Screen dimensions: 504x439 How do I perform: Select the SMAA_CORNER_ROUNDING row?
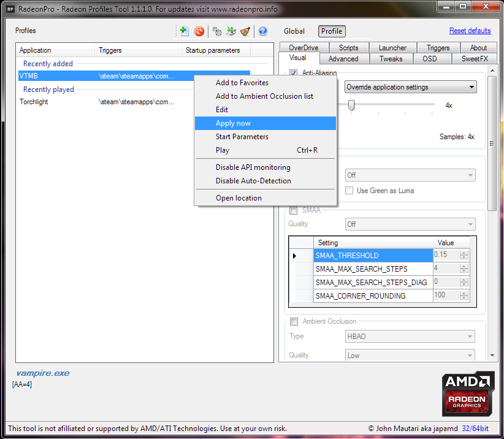pos(373,296)
